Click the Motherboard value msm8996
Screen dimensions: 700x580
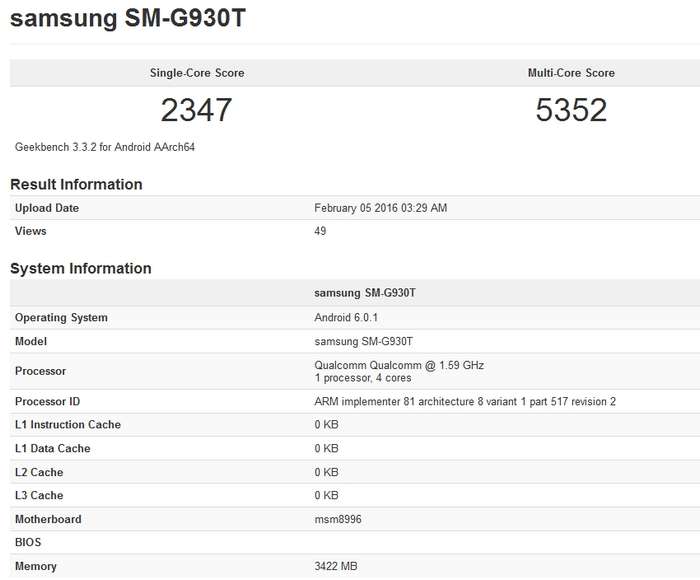click(338, 519)
